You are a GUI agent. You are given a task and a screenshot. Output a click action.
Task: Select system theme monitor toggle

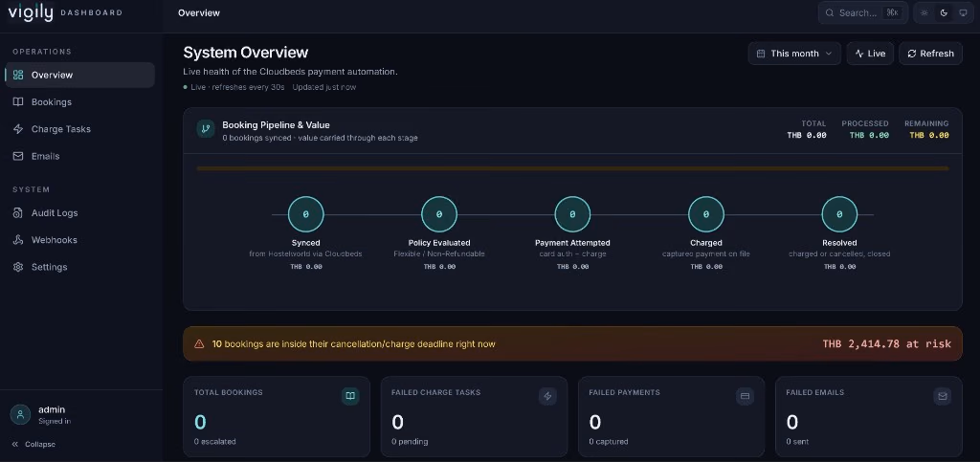click(963, 12)
